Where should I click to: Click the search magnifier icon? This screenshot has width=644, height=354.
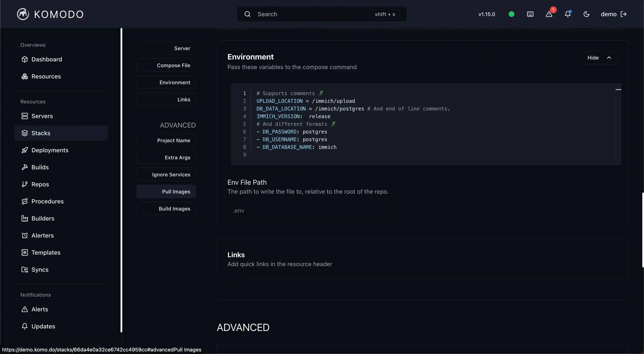(247, 14)
